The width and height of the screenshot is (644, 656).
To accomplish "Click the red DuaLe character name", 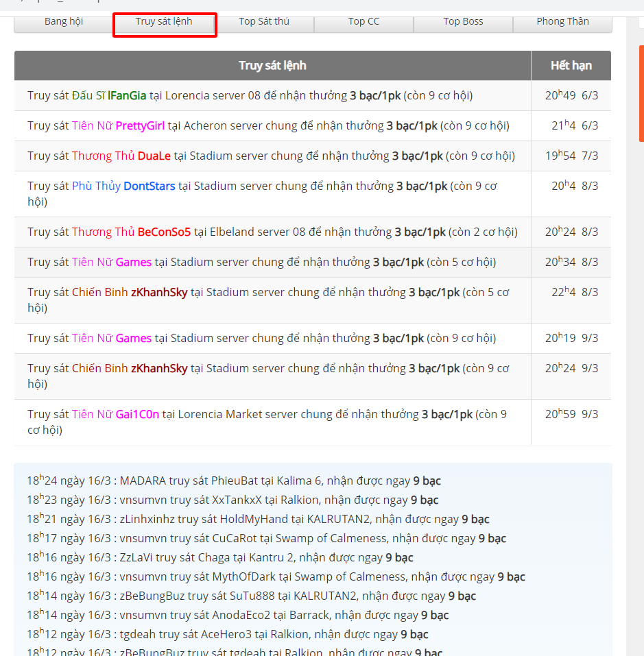I will tap(154, 156).
